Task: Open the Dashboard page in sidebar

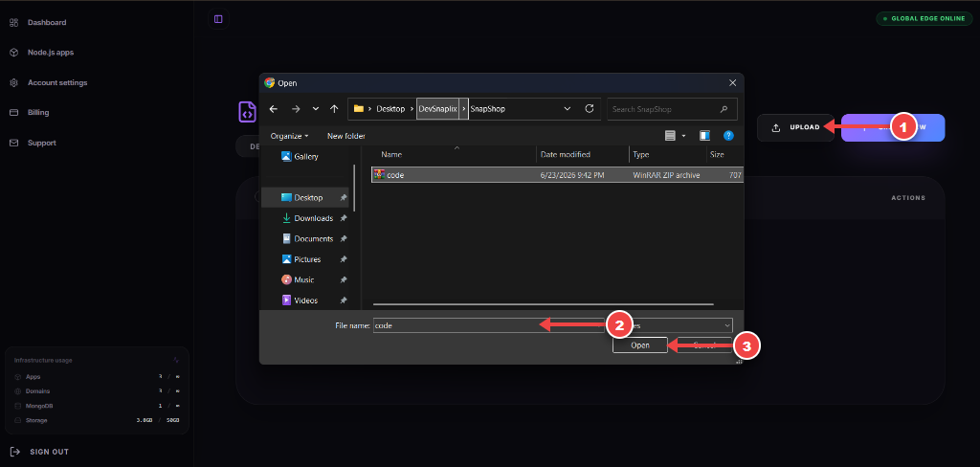Action: 47,23
